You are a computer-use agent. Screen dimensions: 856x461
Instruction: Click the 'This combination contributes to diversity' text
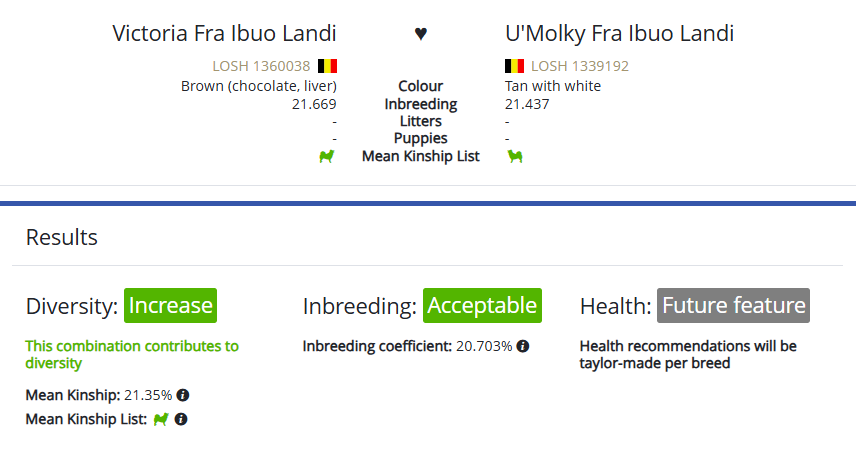pos(132,354)
